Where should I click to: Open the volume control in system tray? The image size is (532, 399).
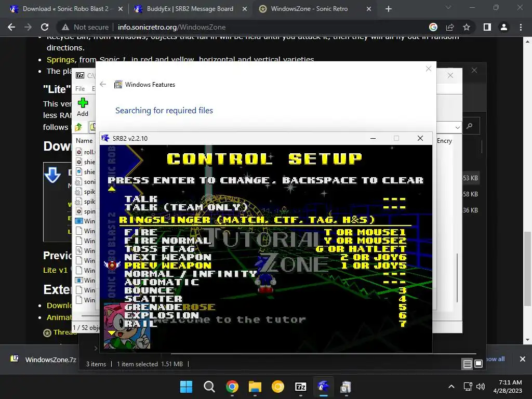(x=481, y=387)
